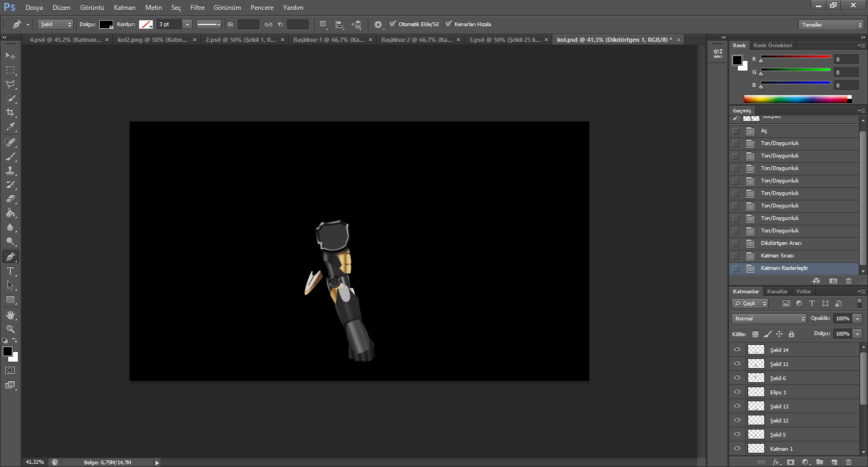
Task: Select the Rectangular Marquee tool
Action: point(10,70)
